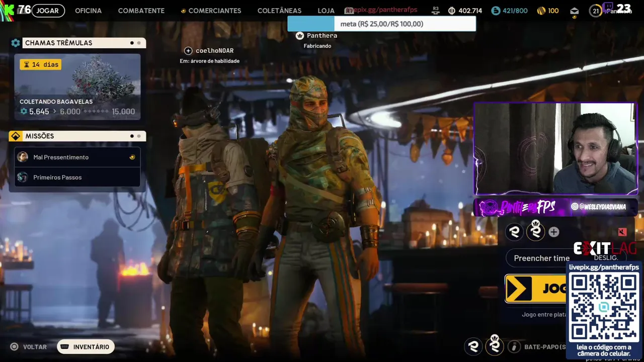The image size is (644, 362).
Task: Click the gear icon beside CHAMAS TRÊMULAS
Action: pos(16,43)
